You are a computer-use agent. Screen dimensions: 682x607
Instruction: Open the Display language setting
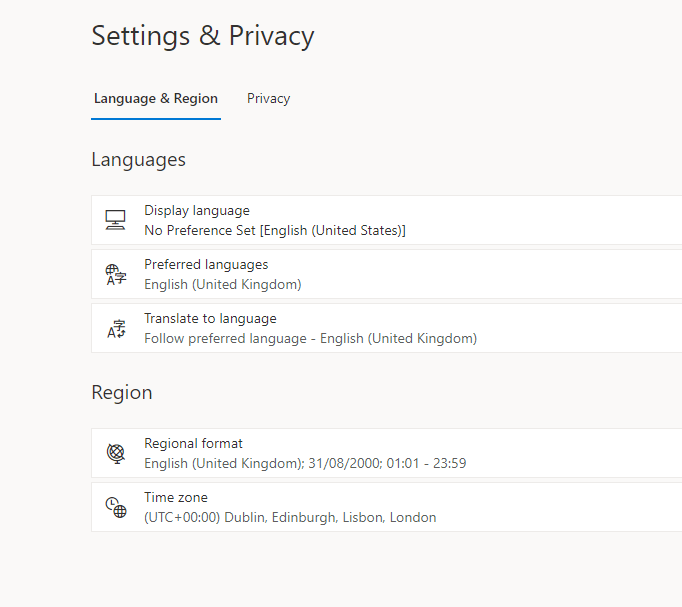[x=386, y=220]
